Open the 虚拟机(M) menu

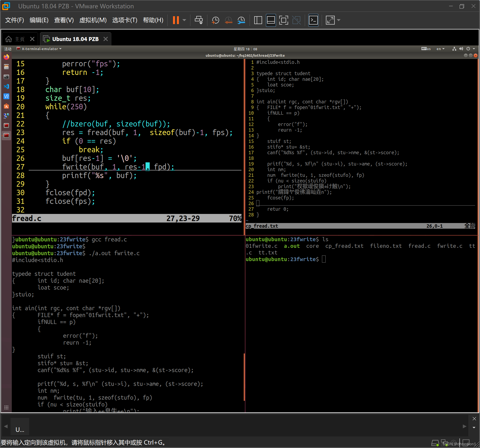point(93,20)
